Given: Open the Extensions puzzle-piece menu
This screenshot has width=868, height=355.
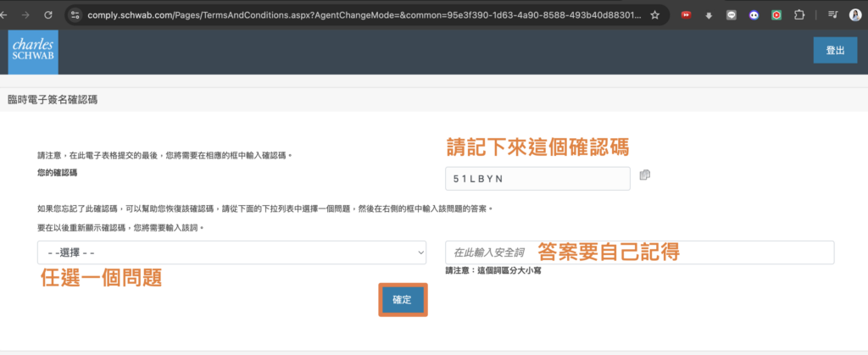Looking at the screenshot, I should pos(798,15).
